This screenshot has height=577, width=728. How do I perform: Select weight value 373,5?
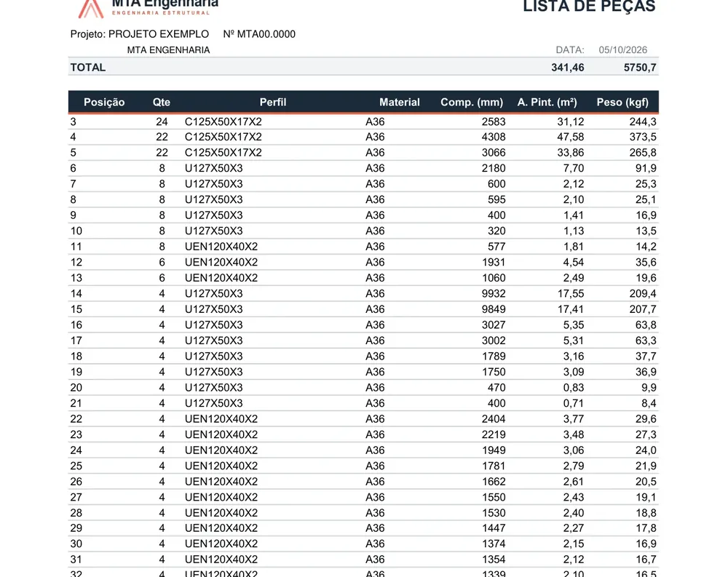(x=643, y=138)
